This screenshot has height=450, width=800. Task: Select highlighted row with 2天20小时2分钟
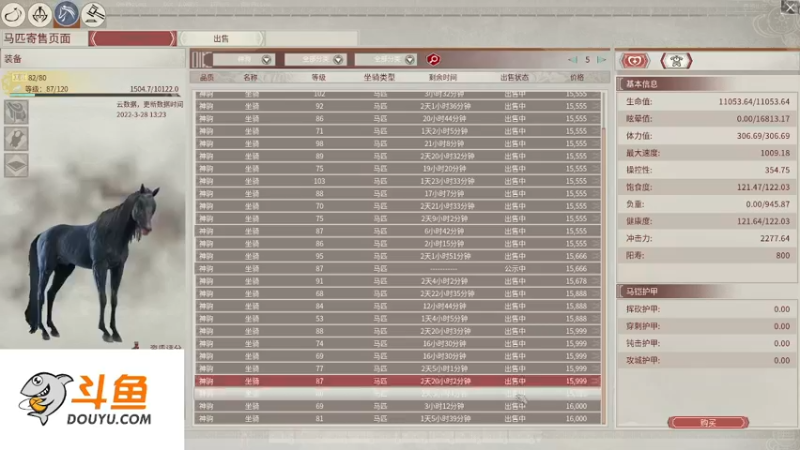pyautogui.click(x=397, y=381)
